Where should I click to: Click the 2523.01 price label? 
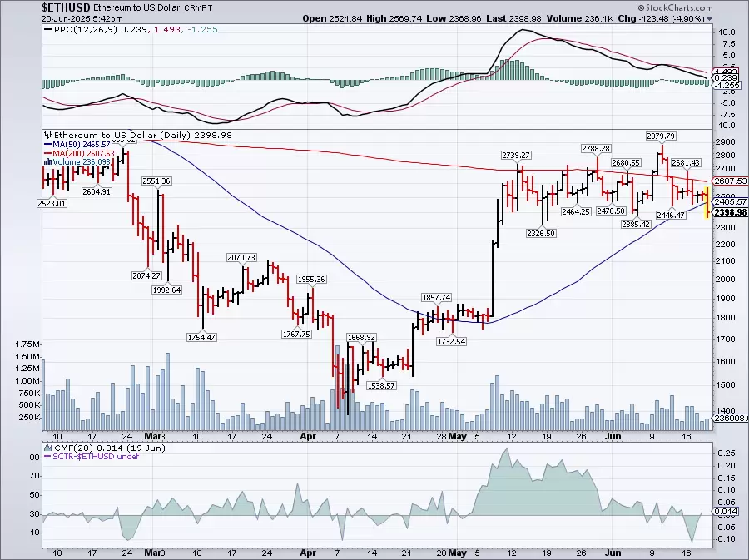click(52, 204)
